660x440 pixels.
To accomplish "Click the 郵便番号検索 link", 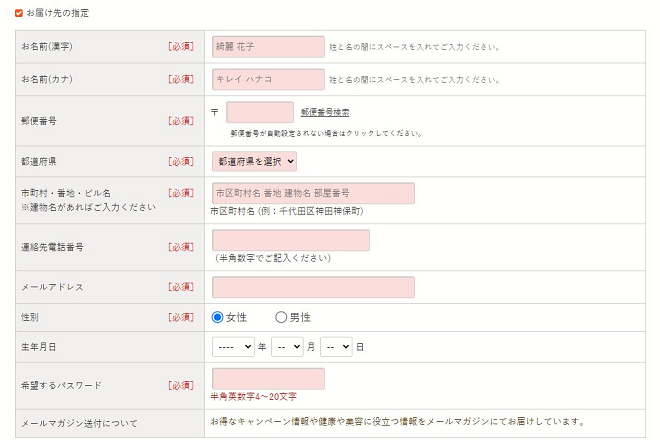I will click(x=325, y=112).
